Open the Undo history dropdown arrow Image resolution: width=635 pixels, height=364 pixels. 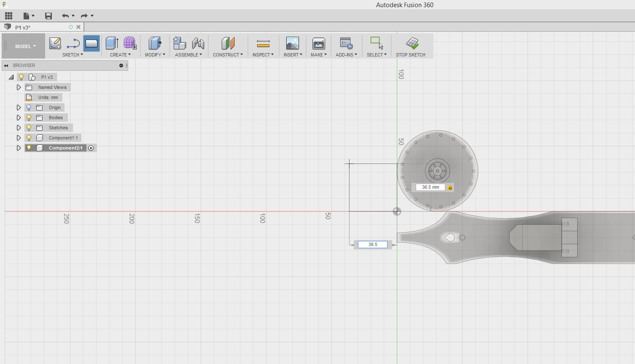click(73, 16)
